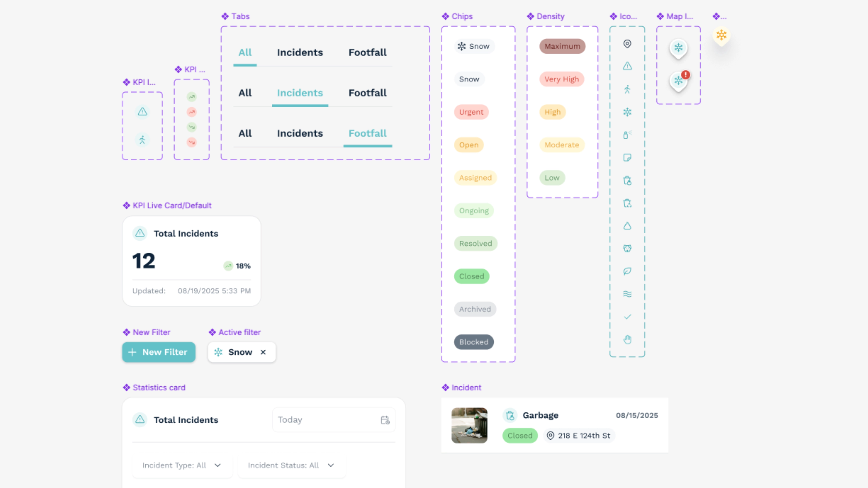Click the Urgent status chip
Screen dimensions: 868x488
pos(471,112)
